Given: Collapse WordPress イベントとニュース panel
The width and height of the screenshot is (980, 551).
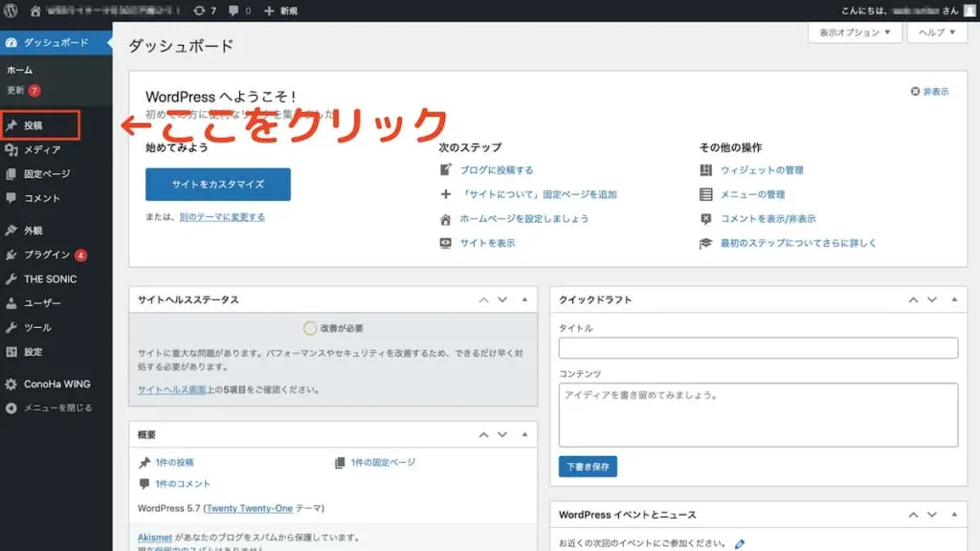Looking at the screenshot, I should click(x=954, y=515).
